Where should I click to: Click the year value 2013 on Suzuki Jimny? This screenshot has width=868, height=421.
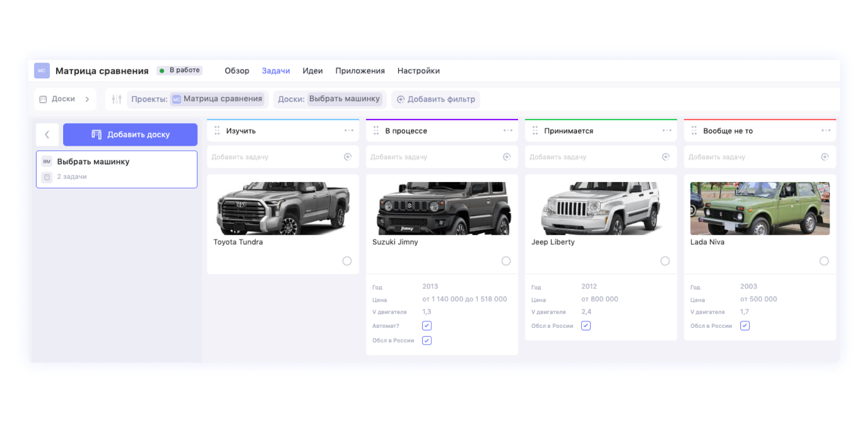pos(430,286)
